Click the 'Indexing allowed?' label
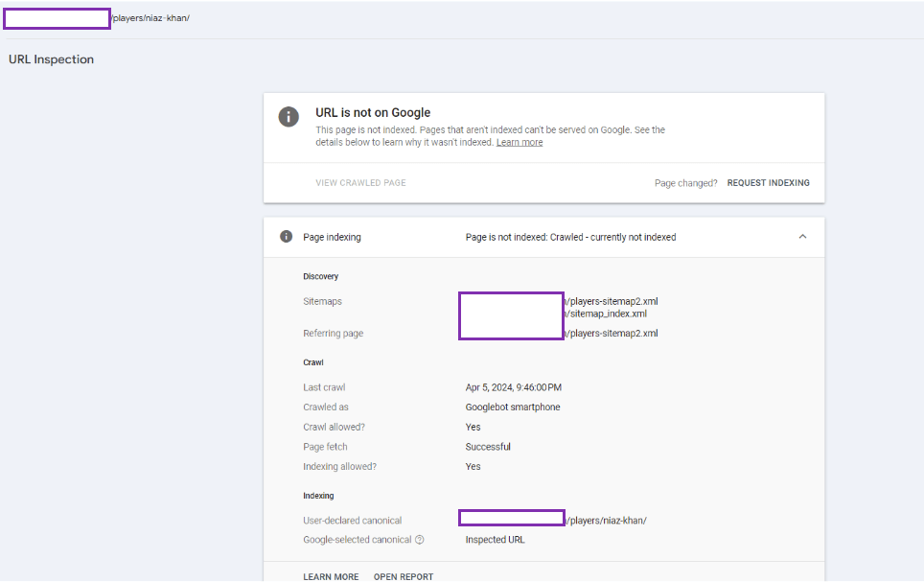 coord(339,466)
